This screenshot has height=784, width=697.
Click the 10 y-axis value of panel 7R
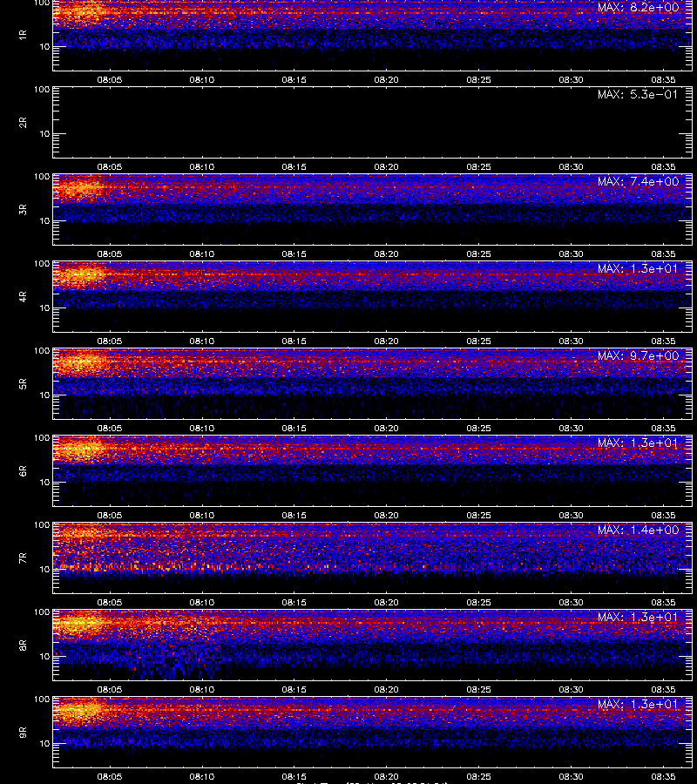point(44,569)
